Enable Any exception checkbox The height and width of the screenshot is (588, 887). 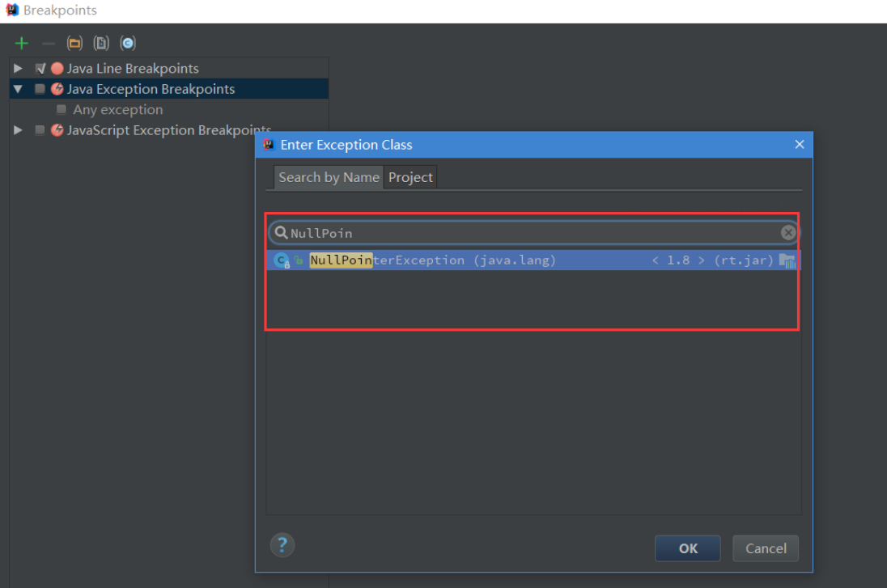point(62,109)
